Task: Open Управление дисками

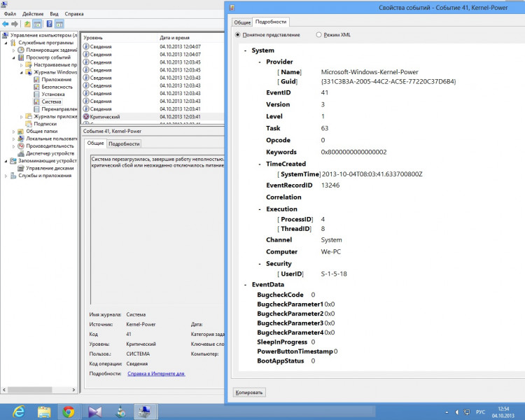Action: 50,168
